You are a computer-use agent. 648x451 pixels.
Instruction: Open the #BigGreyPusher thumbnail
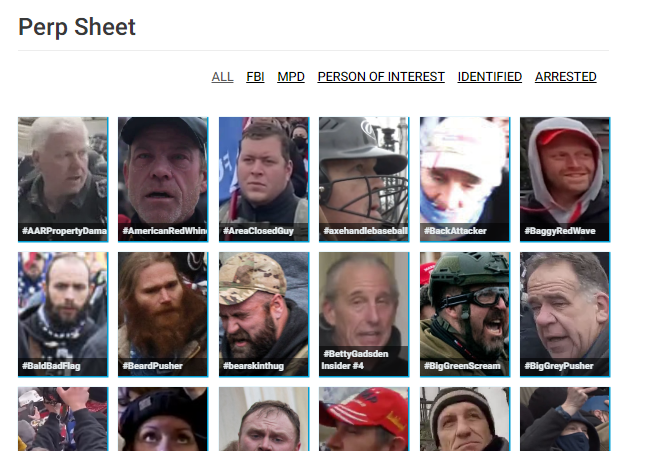565,315
